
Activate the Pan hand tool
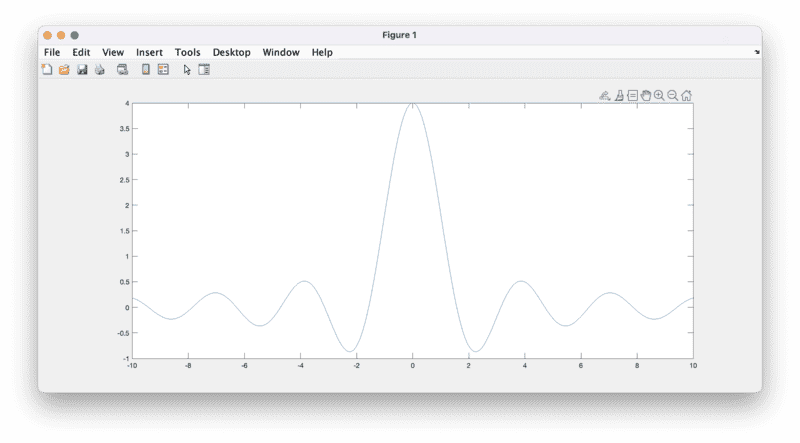click(646, 95)
